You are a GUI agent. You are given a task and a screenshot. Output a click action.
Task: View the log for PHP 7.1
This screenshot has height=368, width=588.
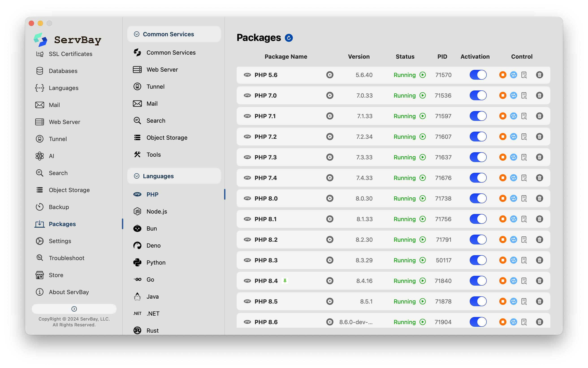pos(524,116)
